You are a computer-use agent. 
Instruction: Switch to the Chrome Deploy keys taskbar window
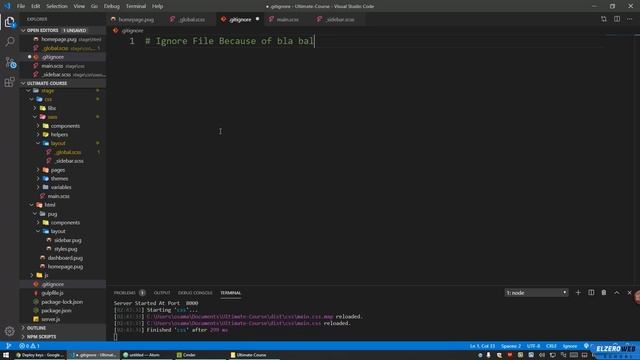tap(40, 355)
